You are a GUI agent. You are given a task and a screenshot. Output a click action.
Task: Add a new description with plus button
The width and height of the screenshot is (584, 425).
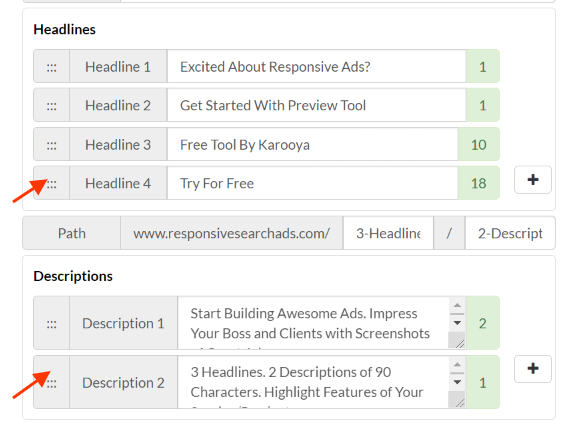[x=533, y=369]
